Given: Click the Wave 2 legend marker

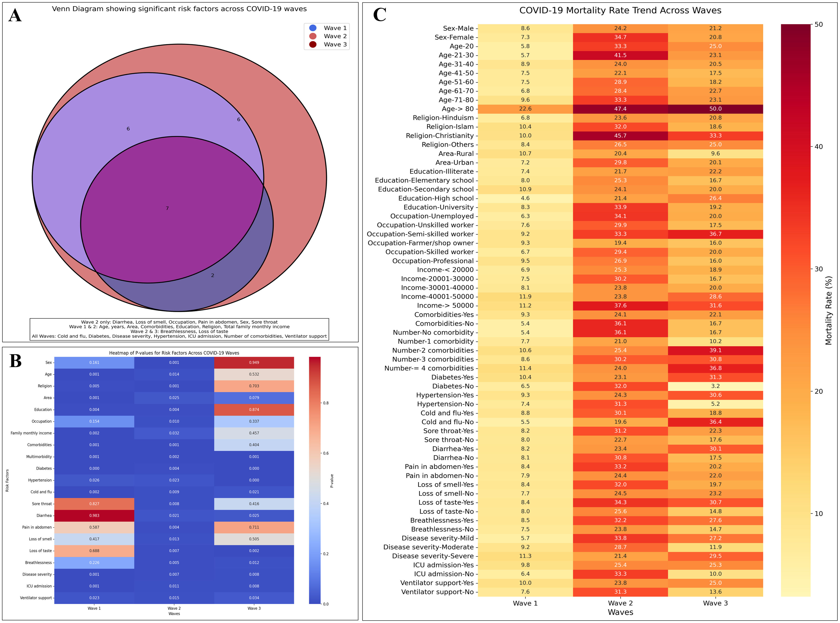Looking at the screenshot, I should pos(313,36).
